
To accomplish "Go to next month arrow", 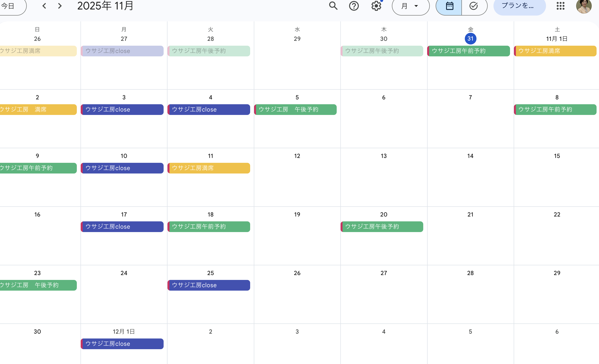I will 60,6.
